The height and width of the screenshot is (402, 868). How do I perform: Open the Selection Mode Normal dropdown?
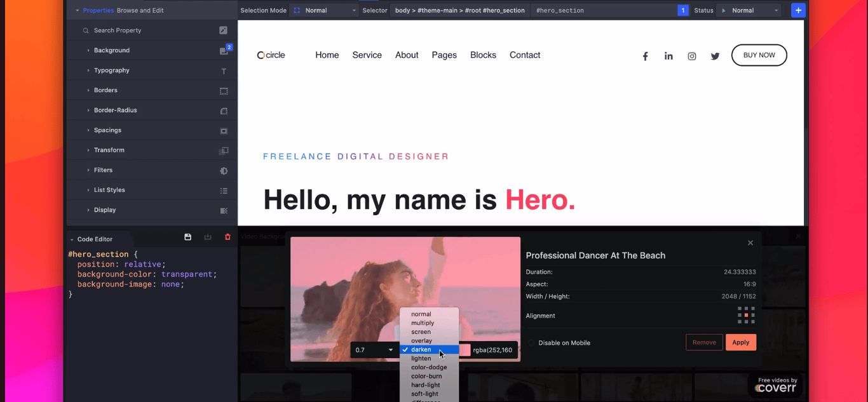[325, 10]
